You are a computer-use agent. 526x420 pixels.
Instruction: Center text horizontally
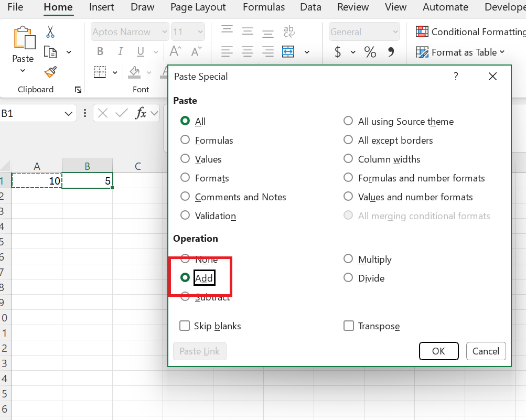[x=248, y=52]
